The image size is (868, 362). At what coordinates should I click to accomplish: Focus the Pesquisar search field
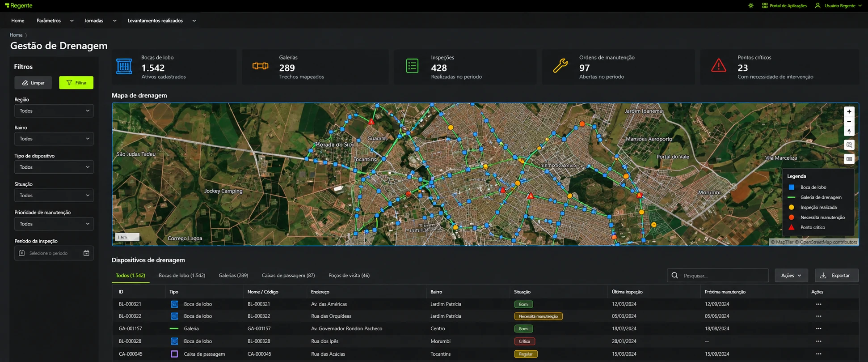718,276
